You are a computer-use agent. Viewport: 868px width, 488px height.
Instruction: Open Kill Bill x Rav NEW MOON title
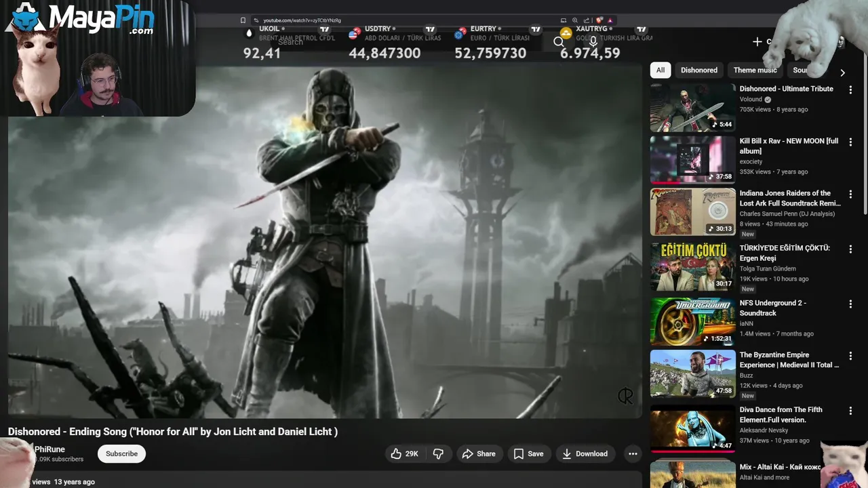(789, 146)
